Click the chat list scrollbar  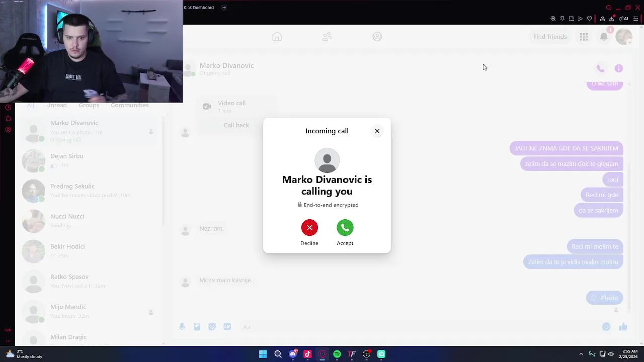pyautogui.click(x=163, y=171)
